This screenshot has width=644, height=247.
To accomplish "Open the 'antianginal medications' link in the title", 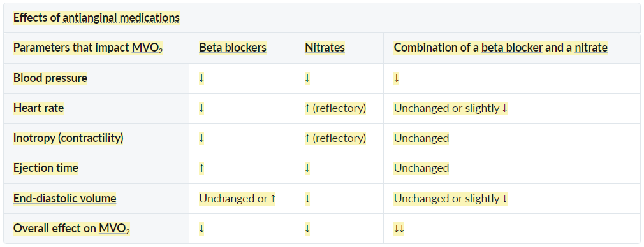I will click(121, 18).
